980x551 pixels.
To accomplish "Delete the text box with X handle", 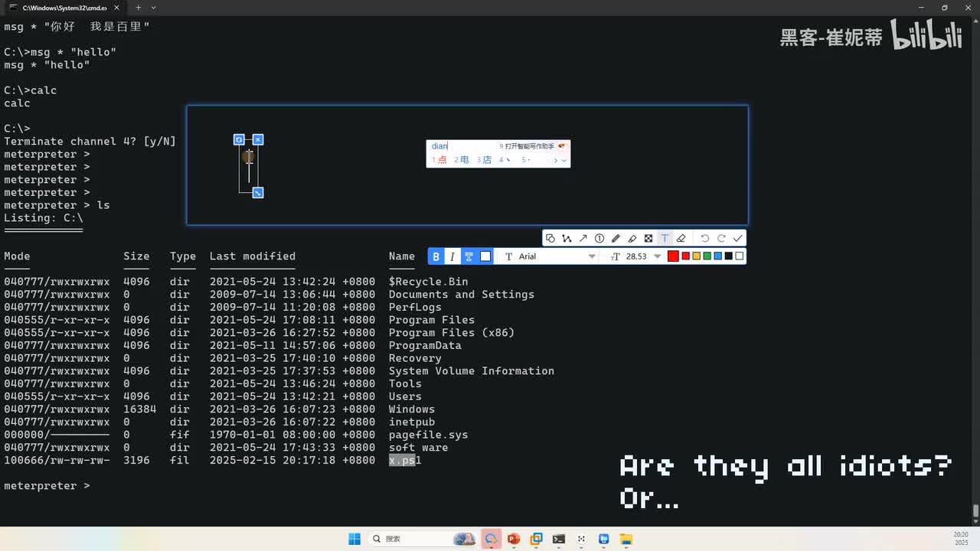I will (x=258, y=139).
